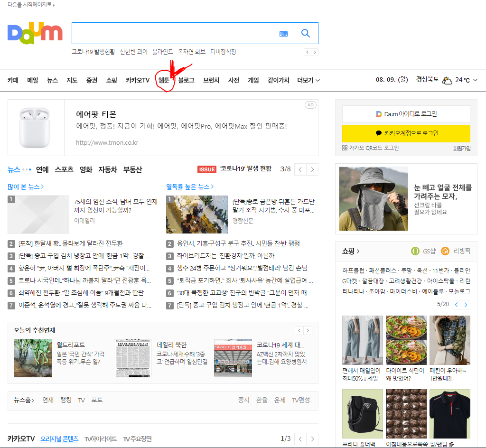
Task: Open the patterned blouse shopping image
Action: click(x=450, y=340)
